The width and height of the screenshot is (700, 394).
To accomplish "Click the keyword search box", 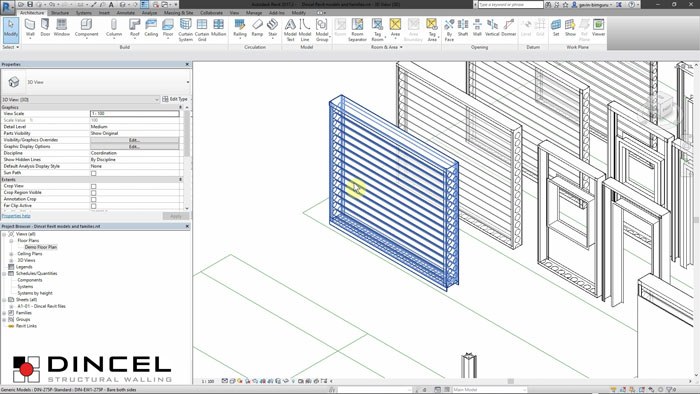I will [510, 4].
